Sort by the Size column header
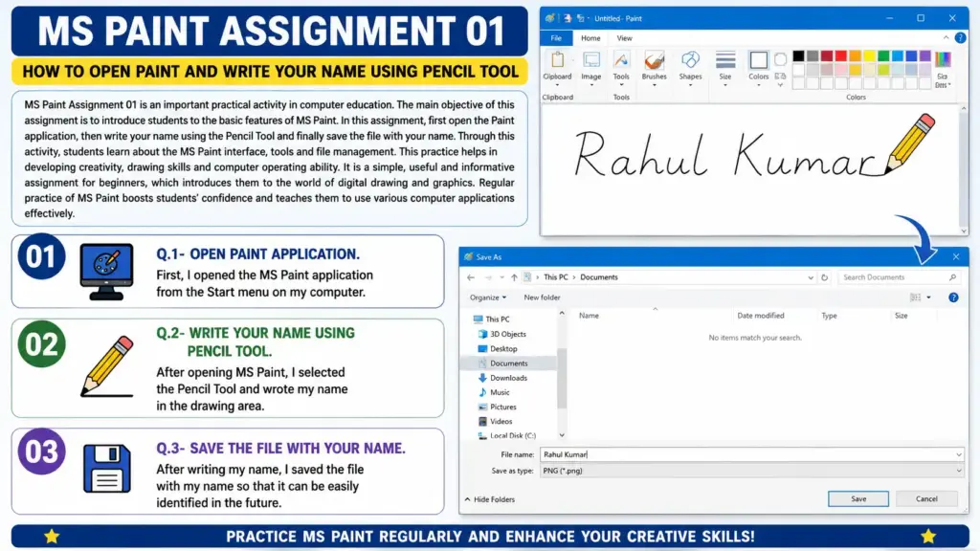980x551 pixels. pos(901,316)
